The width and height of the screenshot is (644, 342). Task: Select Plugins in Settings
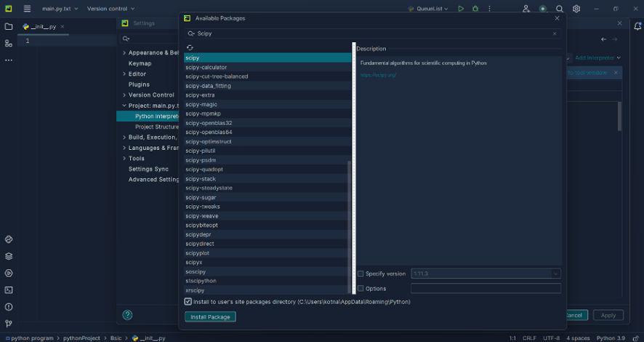[139, 84]
